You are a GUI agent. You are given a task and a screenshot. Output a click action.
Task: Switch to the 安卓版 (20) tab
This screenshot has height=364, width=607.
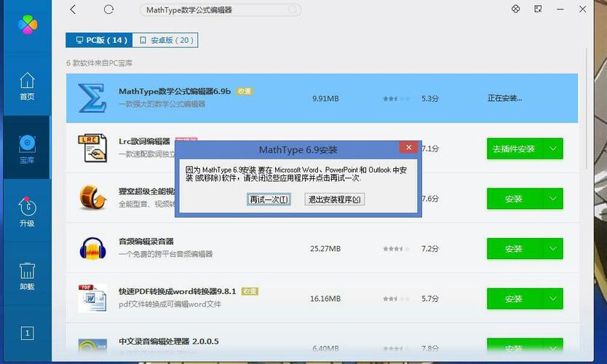pos(165,40)
